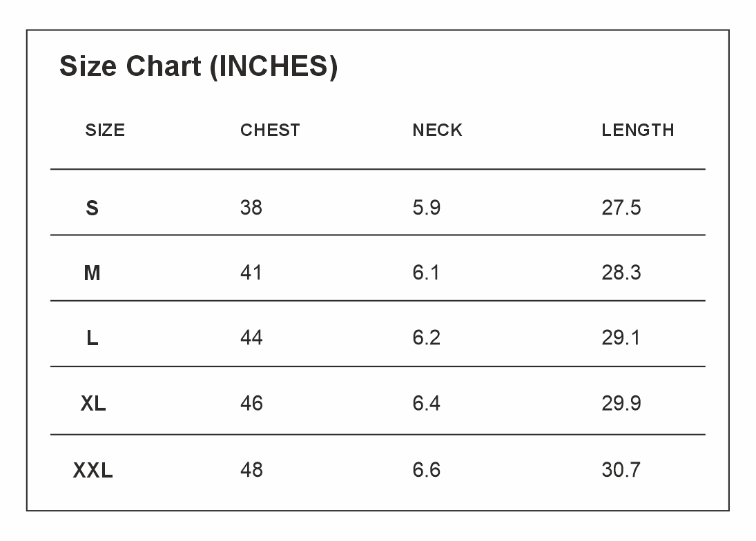Select the LENGTH column header
The image size is (756, 541).
[637, 130]
